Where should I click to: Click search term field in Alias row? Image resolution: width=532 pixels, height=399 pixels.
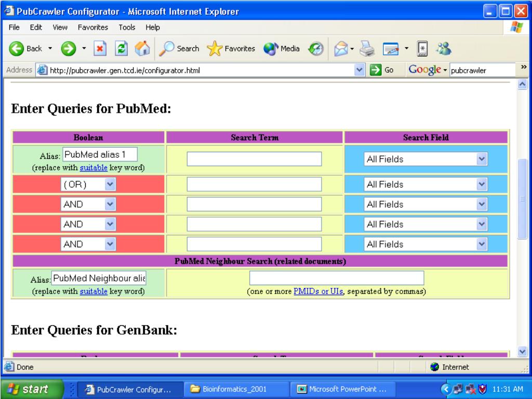point(254,159)
